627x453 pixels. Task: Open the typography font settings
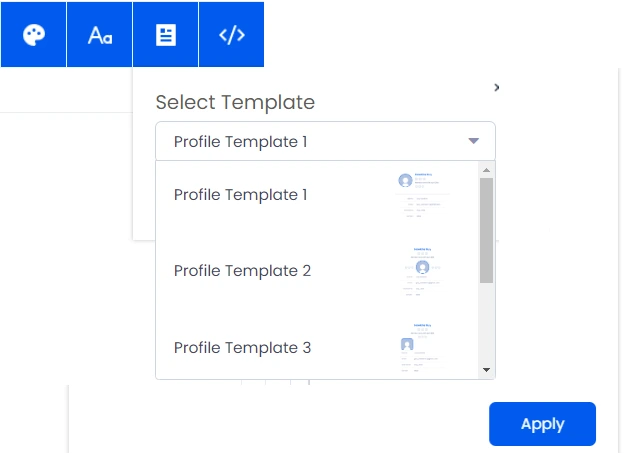click(x=100, y=34)
